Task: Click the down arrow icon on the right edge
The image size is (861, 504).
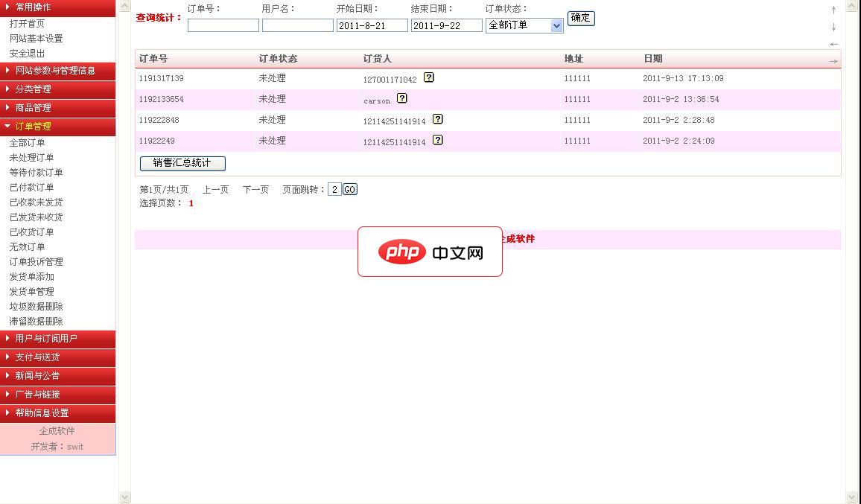Action: (833, 28)
